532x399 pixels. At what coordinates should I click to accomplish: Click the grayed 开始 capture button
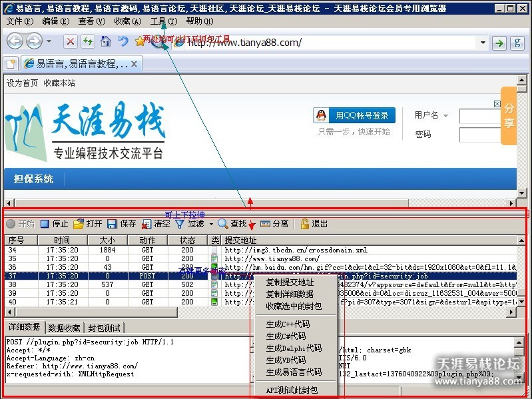point(21,224)
